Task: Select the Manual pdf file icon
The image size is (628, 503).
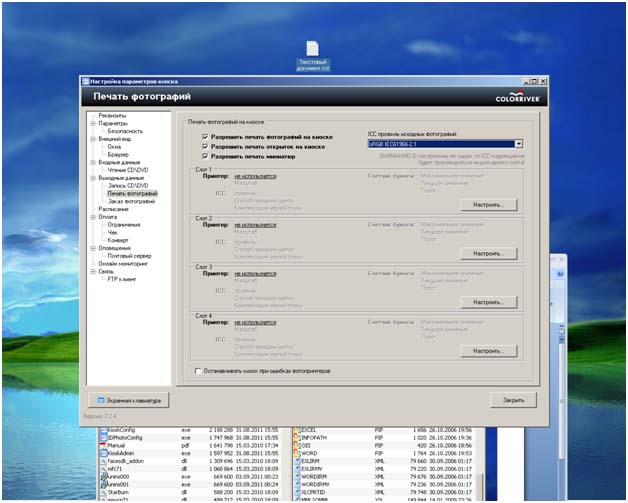Action: click(x=101, y=444)
